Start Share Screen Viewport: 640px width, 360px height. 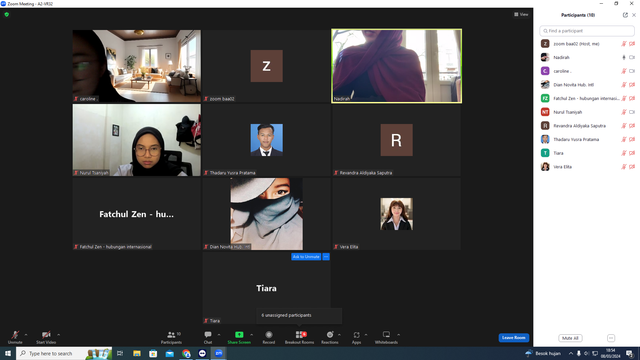[x=239, y=337]
